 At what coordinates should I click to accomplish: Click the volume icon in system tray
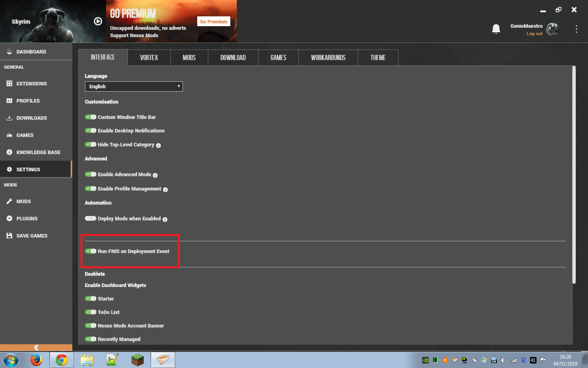pyautogui.click(x=503, y=360)
